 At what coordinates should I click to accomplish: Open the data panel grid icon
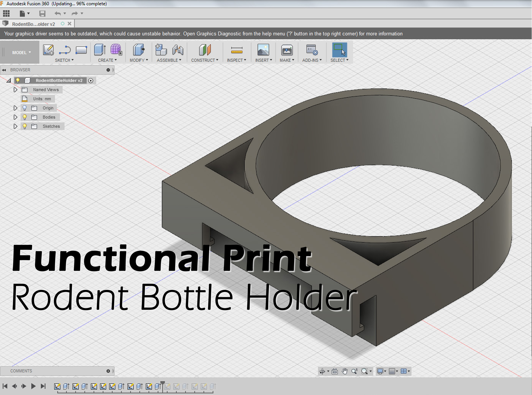coord(6,13)
